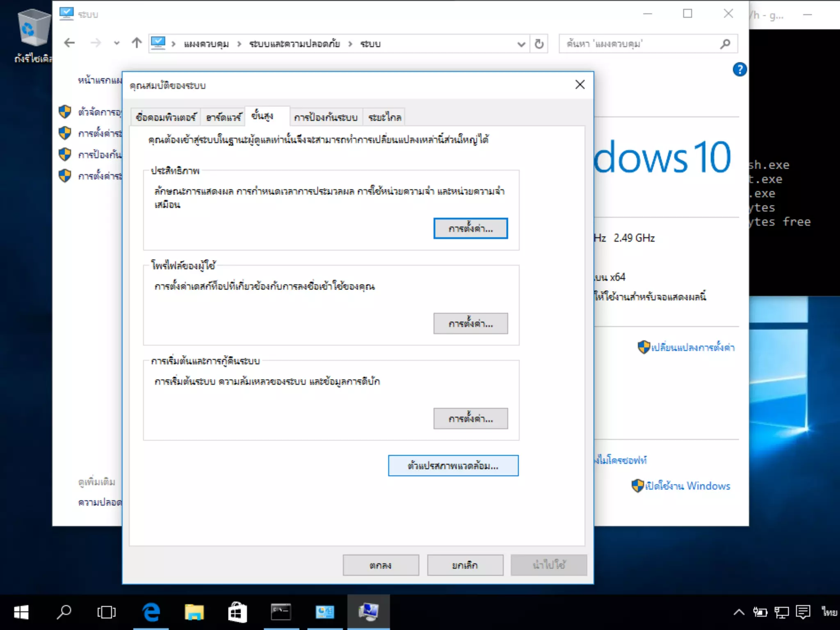Open the ตัวแปรสภาพแวดล้อม environment variables button
840x630 pixels.
click(453, 466)
